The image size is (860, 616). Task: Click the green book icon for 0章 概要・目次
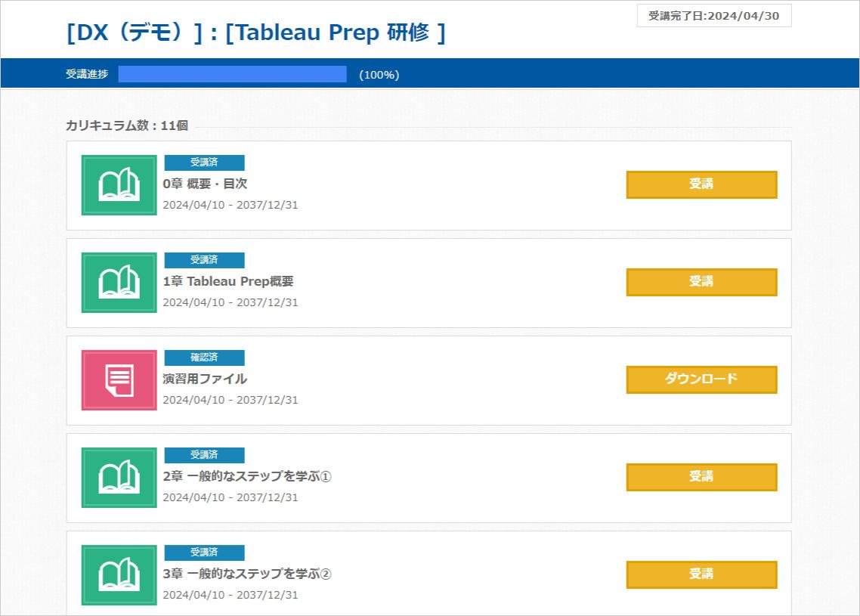click(x=119, y=185)
